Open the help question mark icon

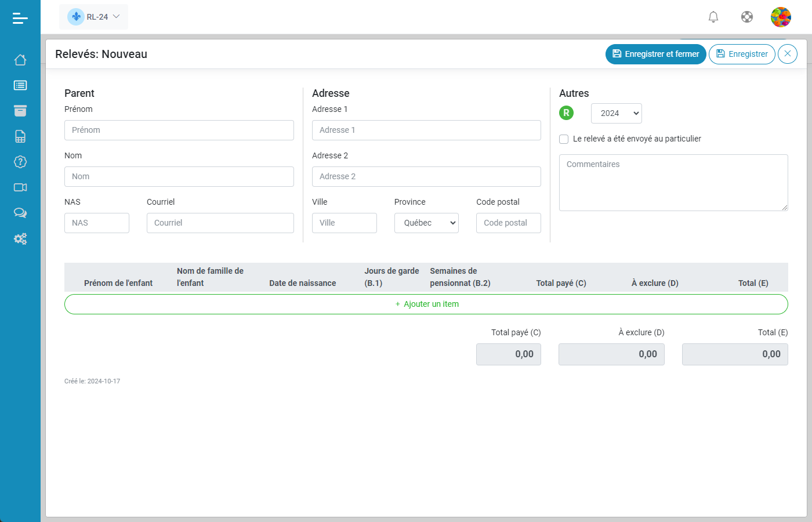tap(20, 162)
